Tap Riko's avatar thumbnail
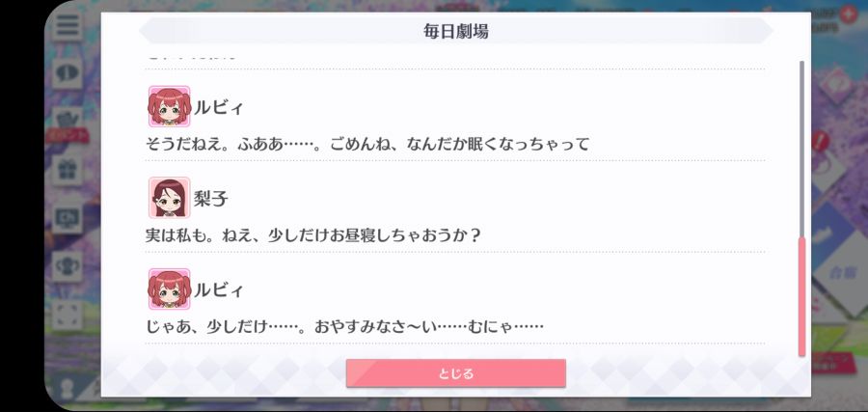The image size is (868, 412). (169, 198)
